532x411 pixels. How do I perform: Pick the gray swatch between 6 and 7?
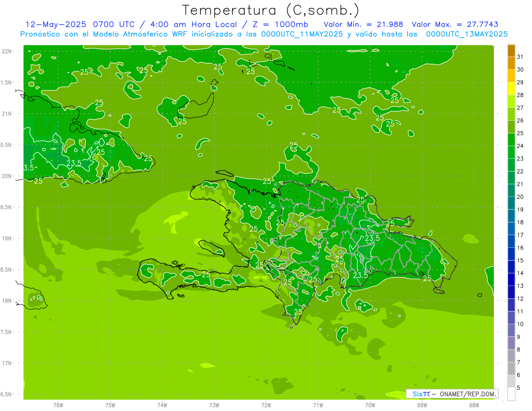point(511,369)
